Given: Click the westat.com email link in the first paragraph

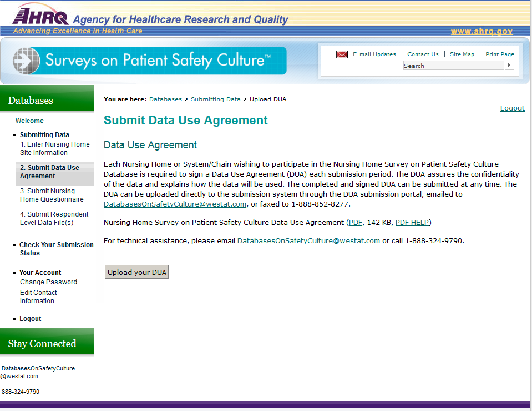Looking at the screenshot, I should click(175, 204).
